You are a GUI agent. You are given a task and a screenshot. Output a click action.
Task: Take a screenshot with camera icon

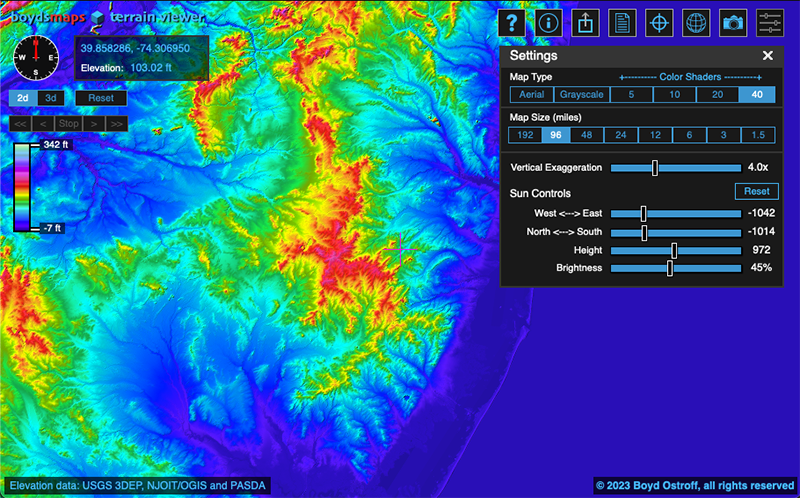click(733, 22)
